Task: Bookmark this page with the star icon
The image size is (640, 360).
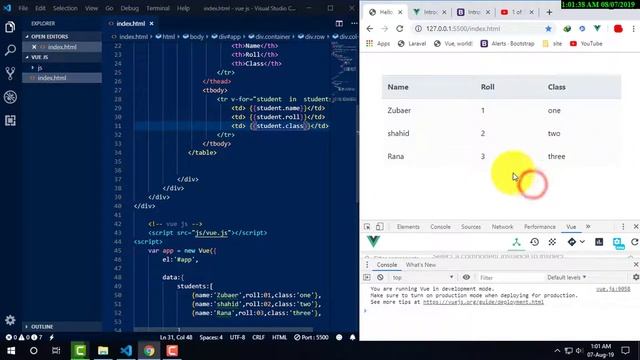Action: tap(549, 29)
